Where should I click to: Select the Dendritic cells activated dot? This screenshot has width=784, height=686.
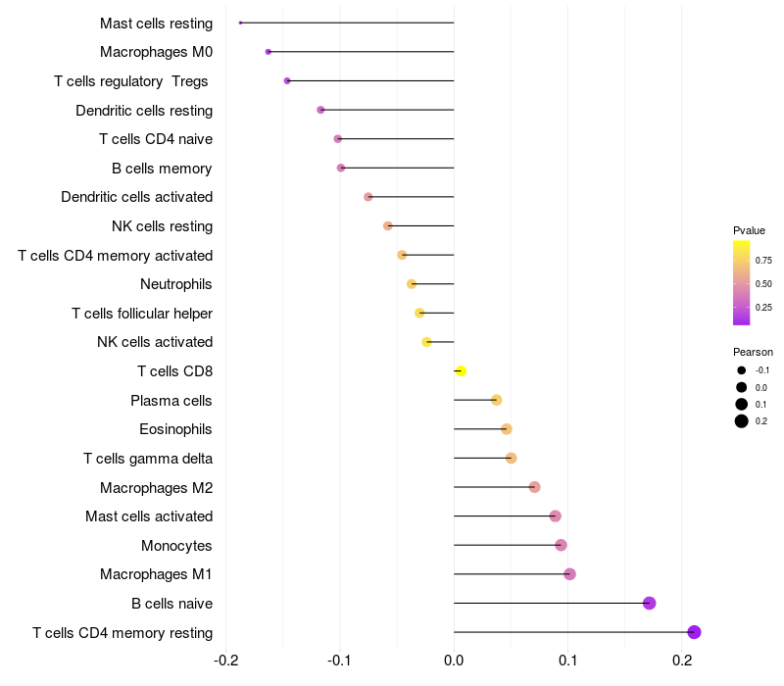pyautogui.click(x=368, y=197)
